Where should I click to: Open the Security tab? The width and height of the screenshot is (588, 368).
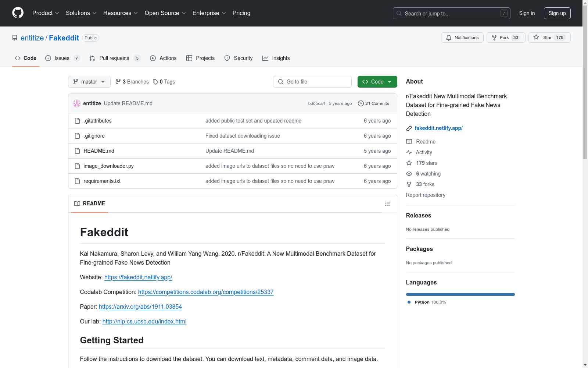tap(239, 58)
